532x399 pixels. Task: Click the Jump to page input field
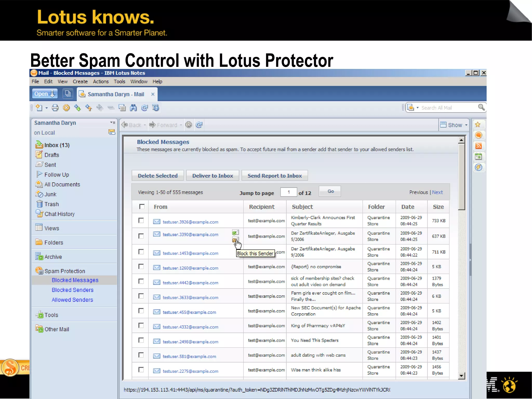click(289, 192)
